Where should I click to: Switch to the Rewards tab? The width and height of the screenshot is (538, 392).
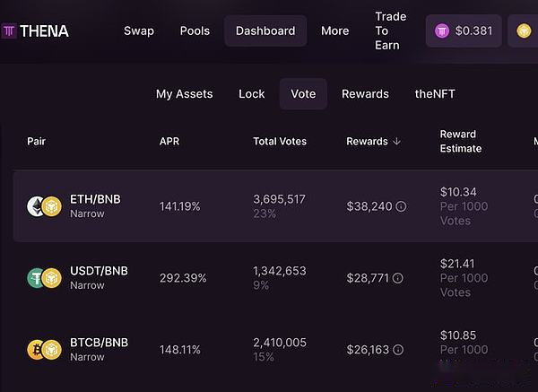point(365,93)
